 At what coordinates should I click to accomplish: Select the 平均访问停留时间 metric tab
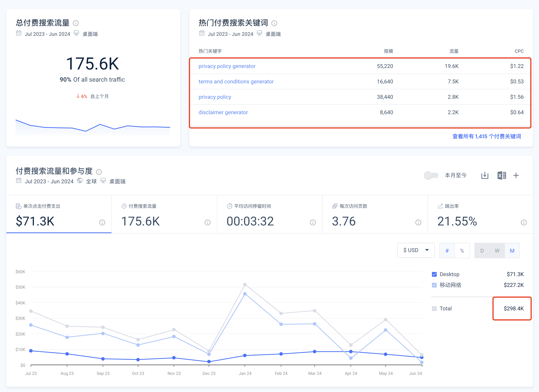click(270, 214)
